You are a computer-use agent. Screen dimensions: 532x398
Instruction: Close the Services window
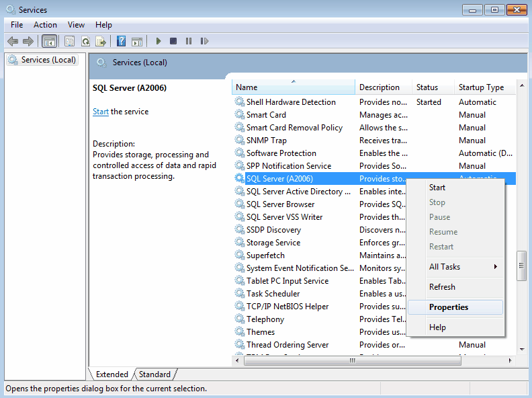pos(517,10)
